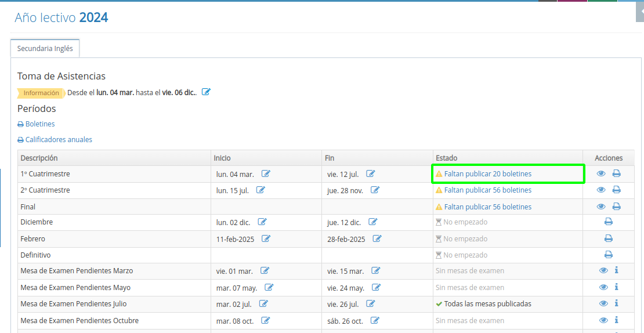View the Final period details

pos(601,207)
